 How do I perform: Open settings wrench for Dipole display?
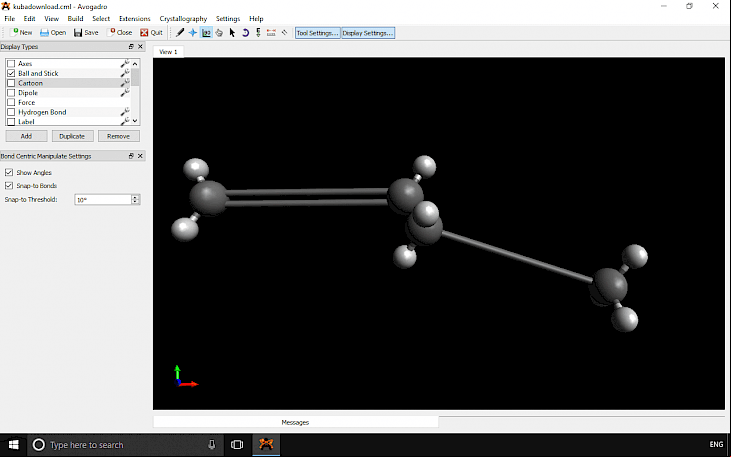tap(124, 93)
